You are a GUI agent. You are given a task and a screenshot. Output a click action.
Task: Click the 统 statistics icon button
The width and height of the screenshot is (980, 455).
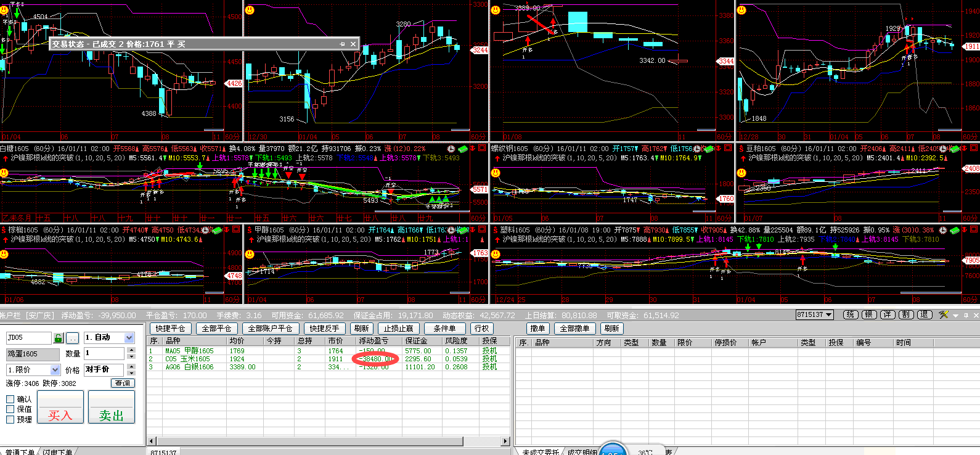tap(851, 314)
